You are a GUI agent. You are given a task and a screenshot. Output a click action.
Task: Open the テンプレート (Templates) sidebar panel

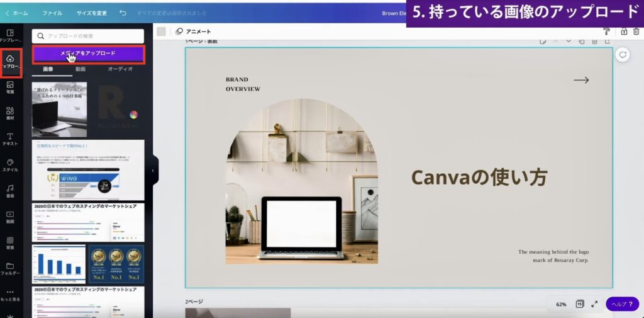point(10,36)
